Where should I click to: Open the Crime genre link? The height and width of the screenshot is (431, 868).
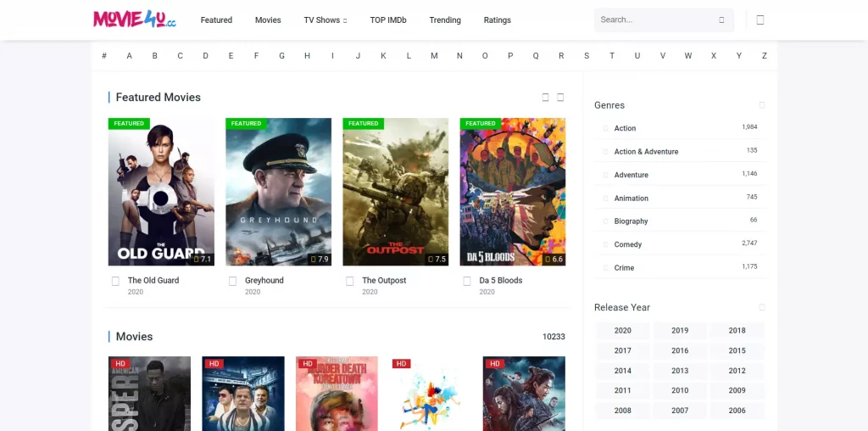tap(624, 268)
